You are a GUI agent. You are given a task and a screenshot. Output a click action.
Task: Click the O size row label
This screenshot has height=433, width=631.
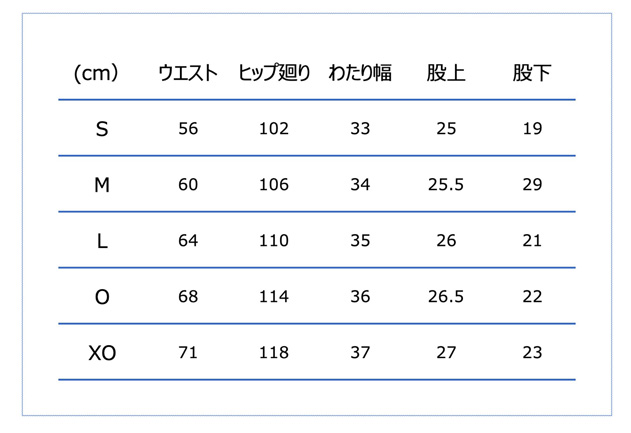(x=102, y=297)
